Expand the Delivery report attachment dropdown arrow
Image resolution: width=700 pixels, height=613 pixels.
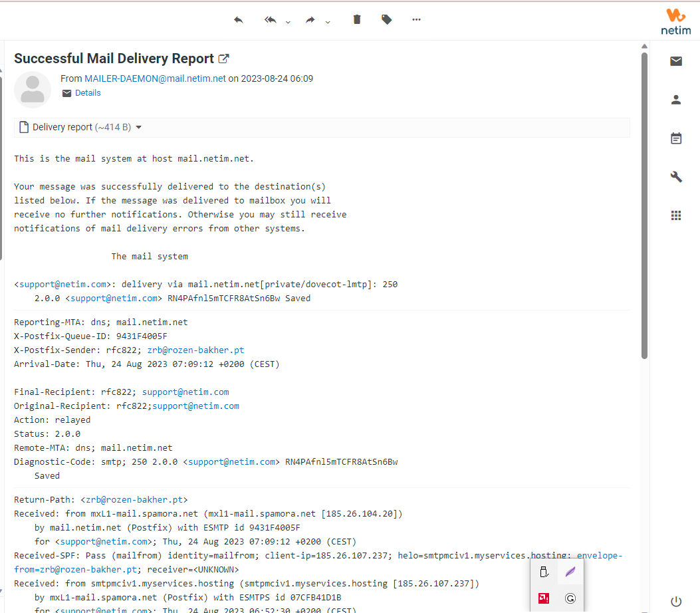pyautogui.click(x=139, y=127)
